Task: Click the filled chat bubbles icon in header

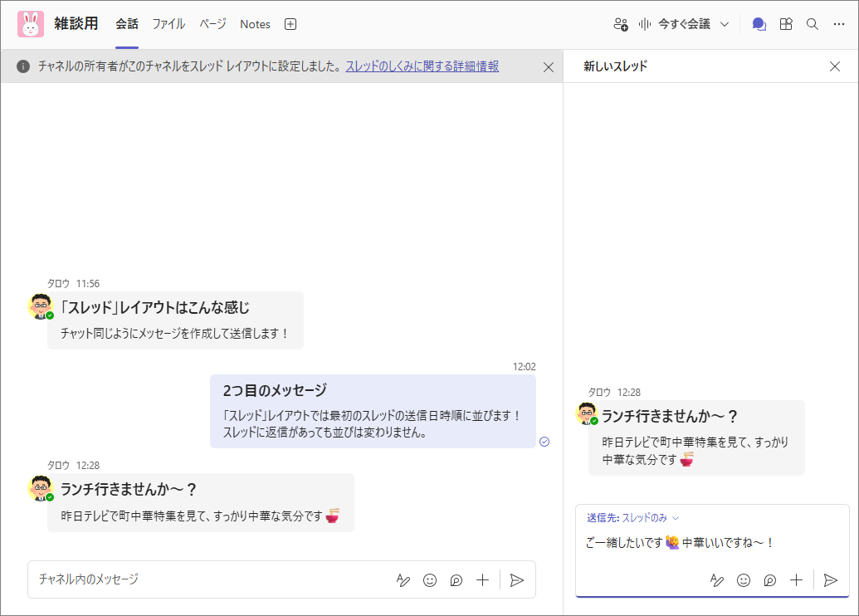Action: click(x=759, y=24)
